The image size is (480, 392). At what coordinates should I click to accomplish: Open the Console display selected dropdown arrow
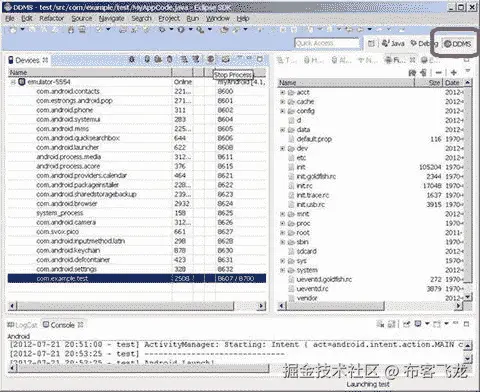click(x=427, y=324)
